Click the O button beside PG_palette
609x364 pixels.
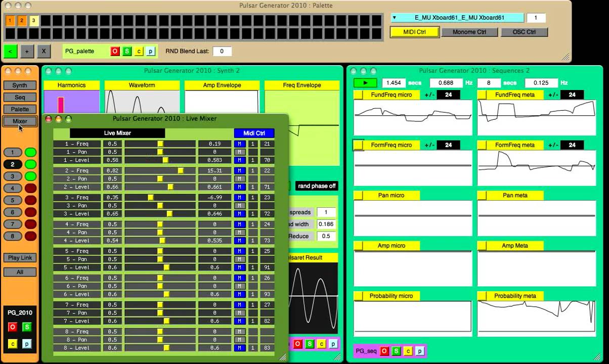(115, 51)
